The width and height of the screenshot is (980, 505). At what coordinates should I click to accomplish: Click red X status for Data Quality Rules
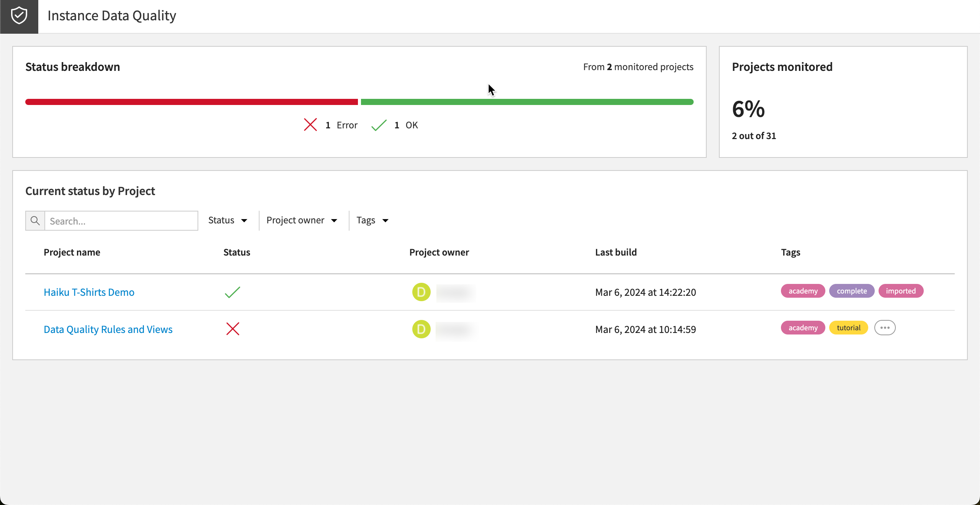pos(233,329)
